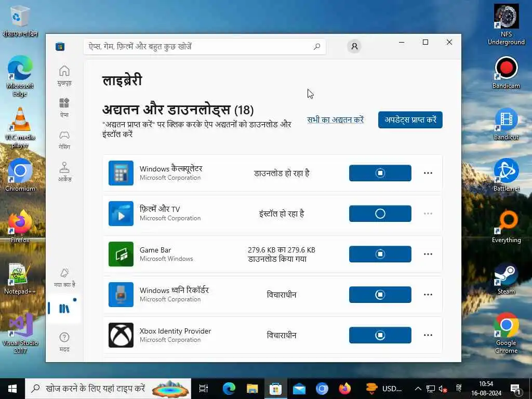Stop the Windows Calculator download
This screenshot has width=532, height=399.
pyautogui.click(x=380, y=173)
